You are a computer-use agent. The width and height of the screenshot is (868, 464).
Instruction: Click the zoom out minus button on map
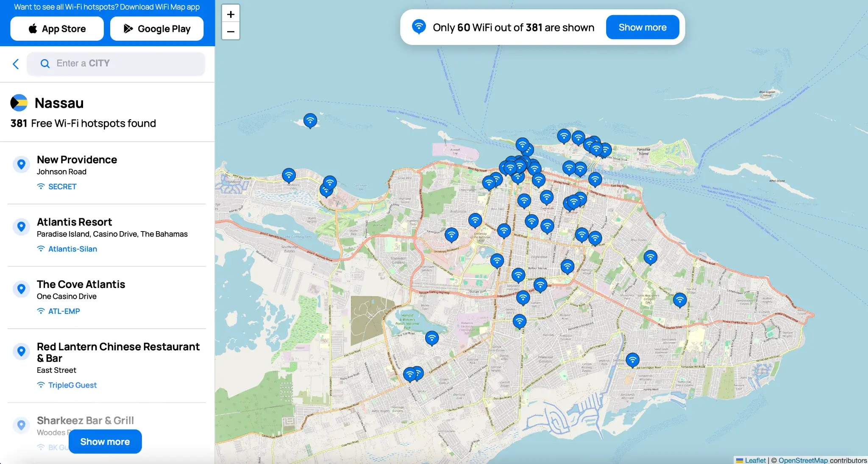(231, 32)
